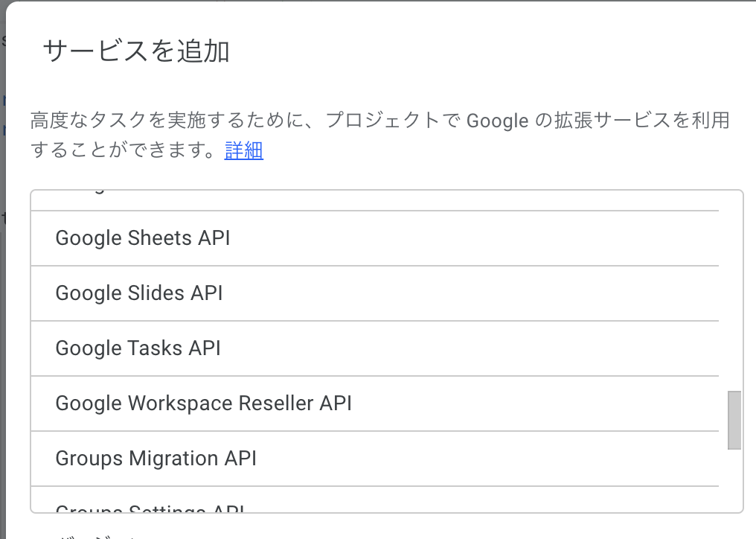This screenshot has height=539, width=756.
Task: Select Google Sheets API from the list
Action: pyautogui.click(x=143, y=238)
